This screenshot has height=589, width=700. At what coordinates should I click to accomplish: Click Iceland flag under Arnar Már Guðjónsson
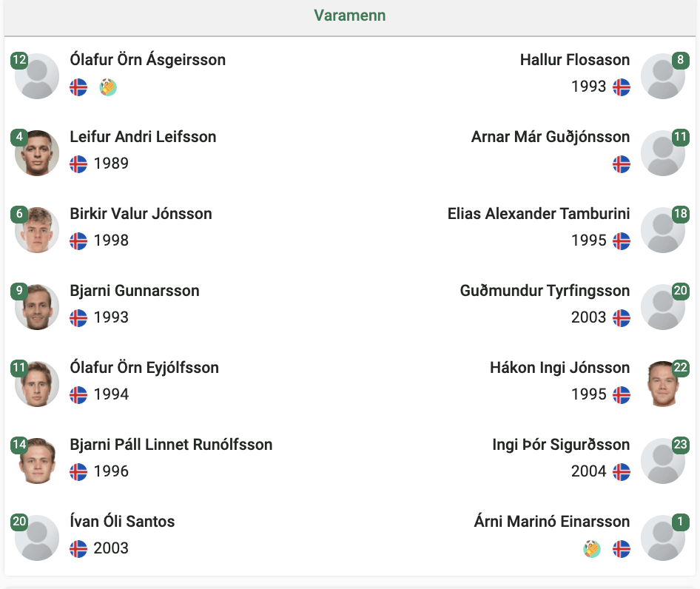point(622,164)
